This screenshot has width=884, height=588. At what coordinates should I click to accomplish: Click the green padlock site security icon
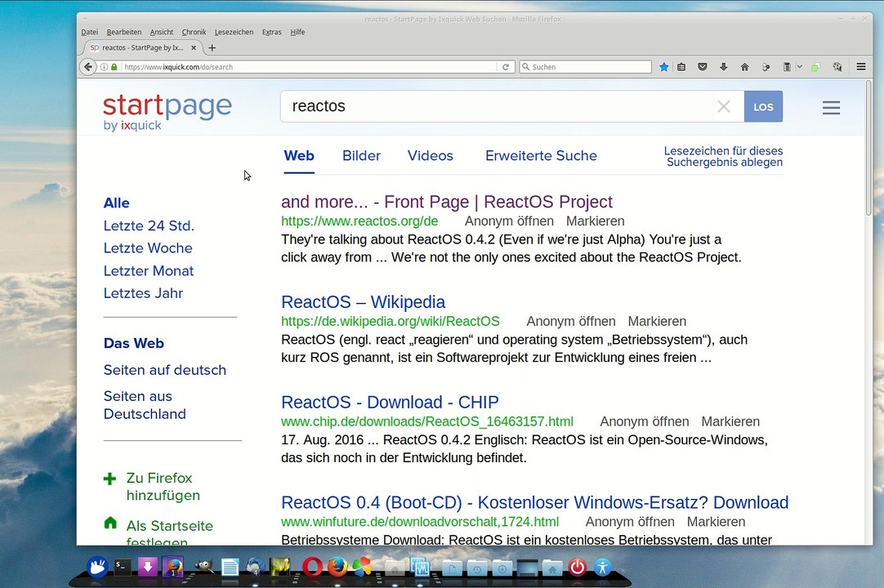pos(114,66)
